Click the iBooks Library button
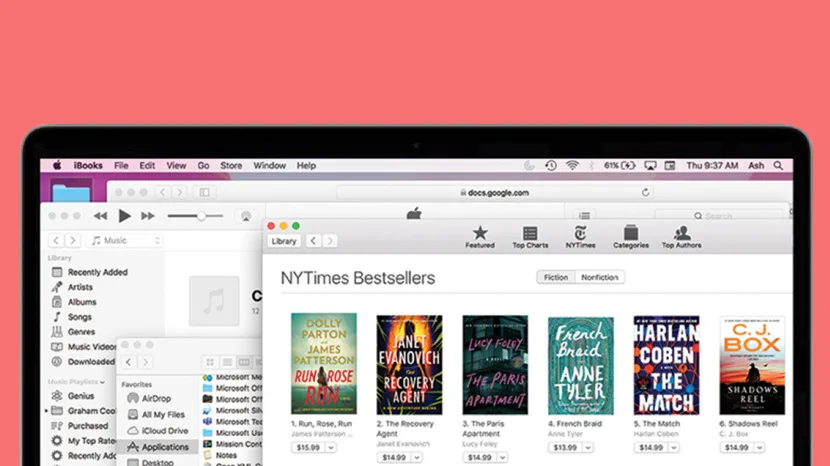The width and height of the screenshot is (830, 466). pyautogui.click(x=284, y=241)
